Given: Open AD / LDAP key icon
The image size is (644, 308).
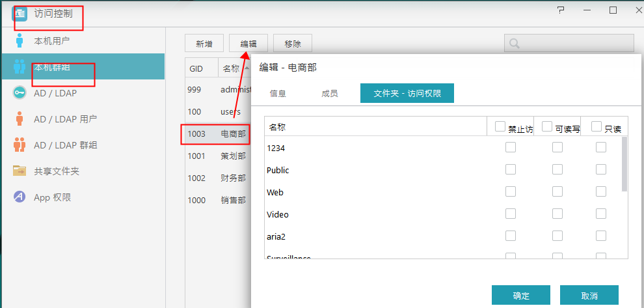Looking at the screenshot, I should 20,93.
